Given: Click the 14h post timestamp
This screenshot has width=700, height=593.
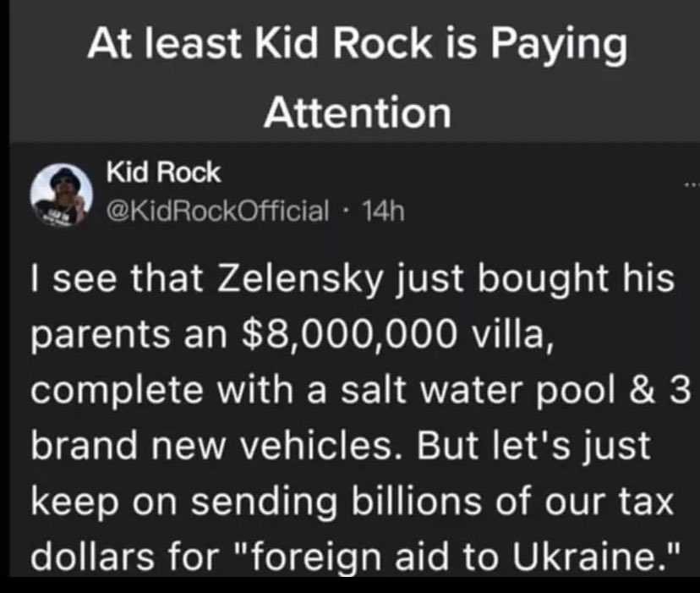Looking at the screenshot, I should (x=384, y=211).
